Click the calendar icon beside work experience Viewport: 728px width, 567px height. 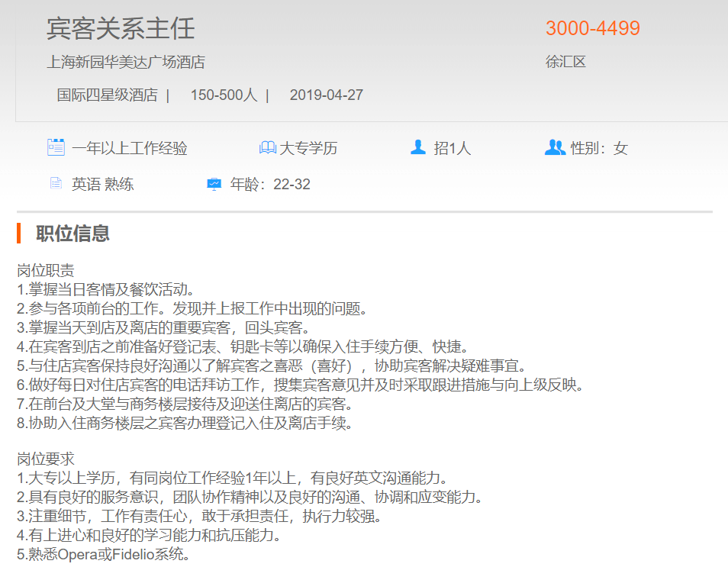56,147
